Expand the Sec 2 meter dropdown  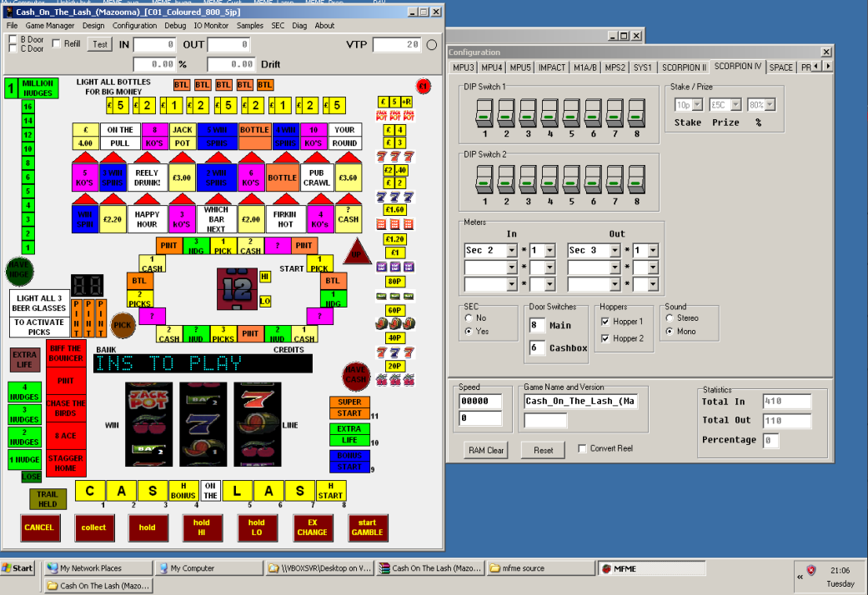[x=509, y=251]
